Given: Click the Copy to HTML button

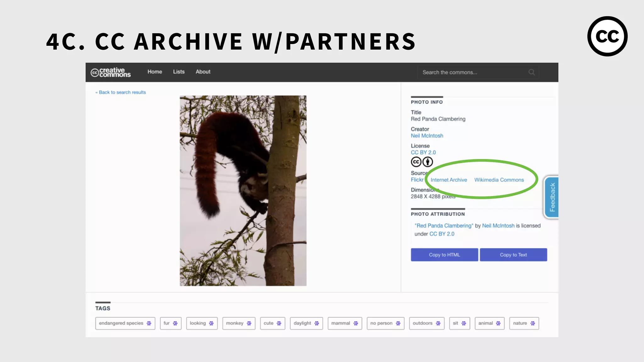Looking at the screenshot, I should tap(444, 255).
